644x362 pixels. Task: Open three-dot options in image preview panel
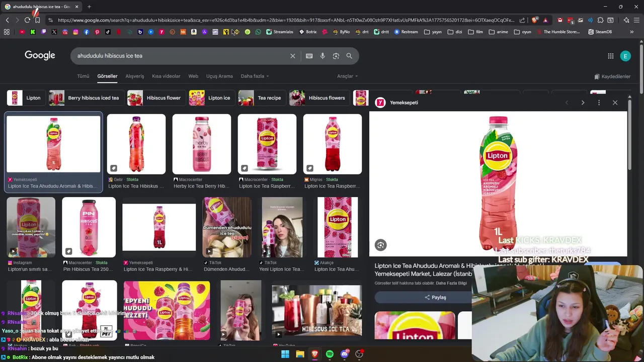pos(599,103)
